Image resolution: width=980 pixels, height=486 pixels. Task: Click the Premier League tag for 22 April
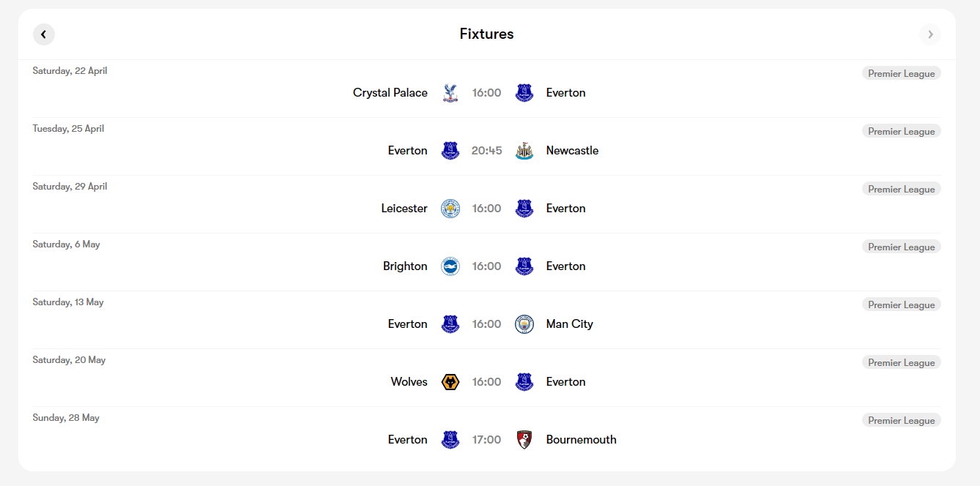point(902,73)
